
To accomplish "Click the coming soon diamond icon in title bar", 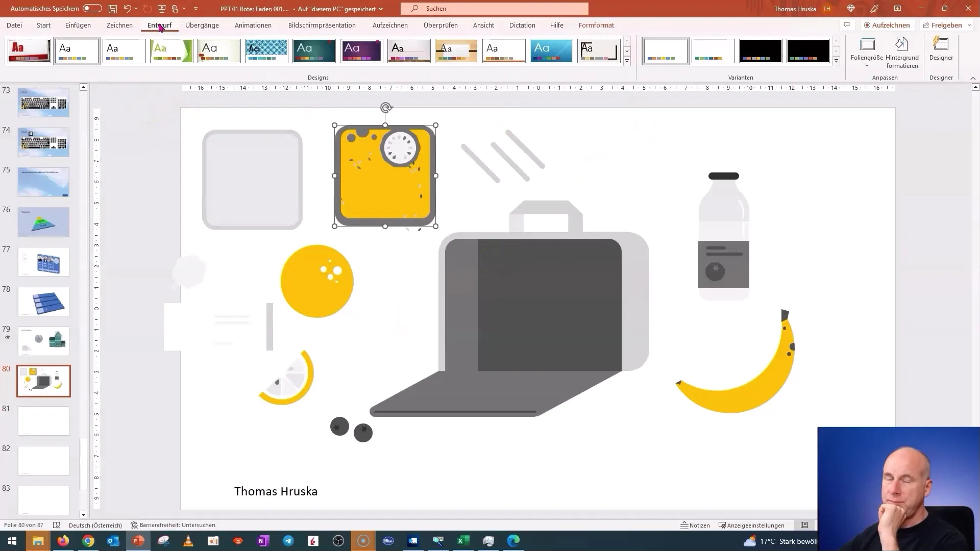I will point(851,9).
